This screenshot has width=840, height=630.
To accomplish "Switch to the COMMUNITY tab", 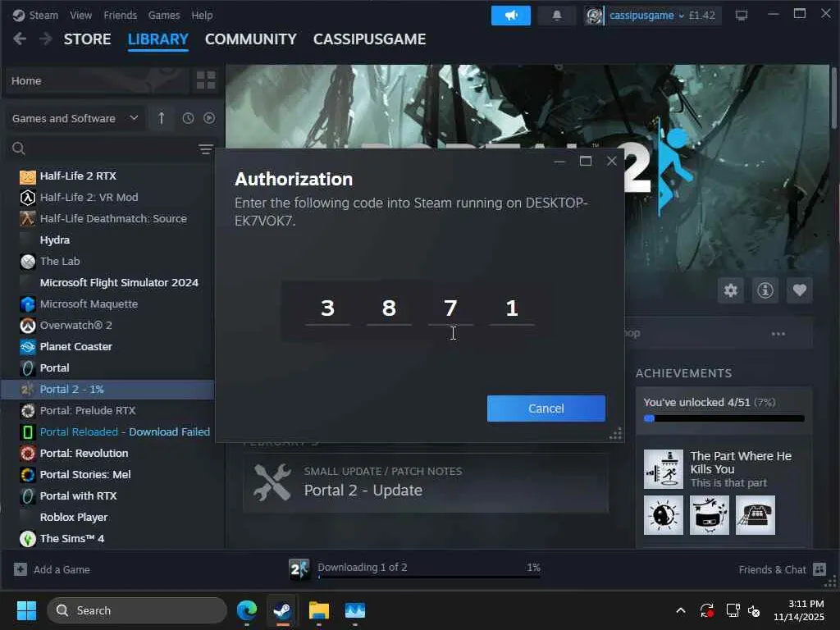I will pyautogui.click(x=251, y=39).
